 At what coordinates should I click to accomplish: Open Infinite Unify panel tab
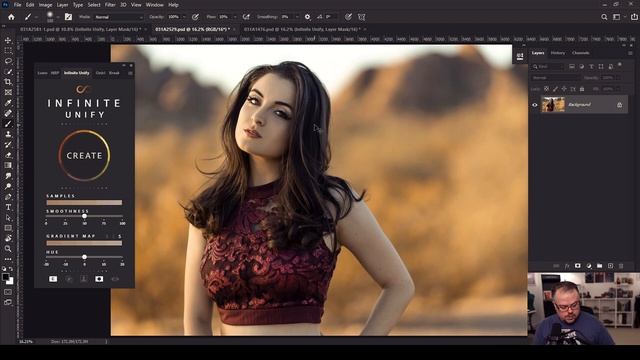76,73
